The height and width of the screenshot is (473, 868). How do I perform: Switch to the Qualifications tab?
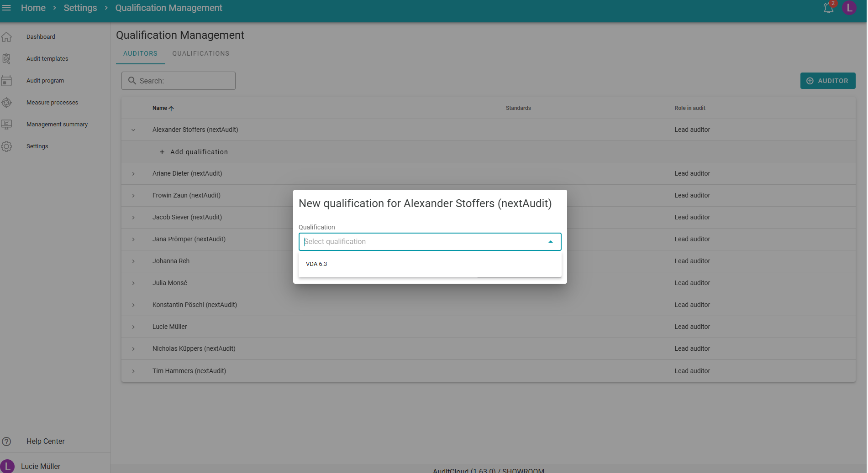200,53
